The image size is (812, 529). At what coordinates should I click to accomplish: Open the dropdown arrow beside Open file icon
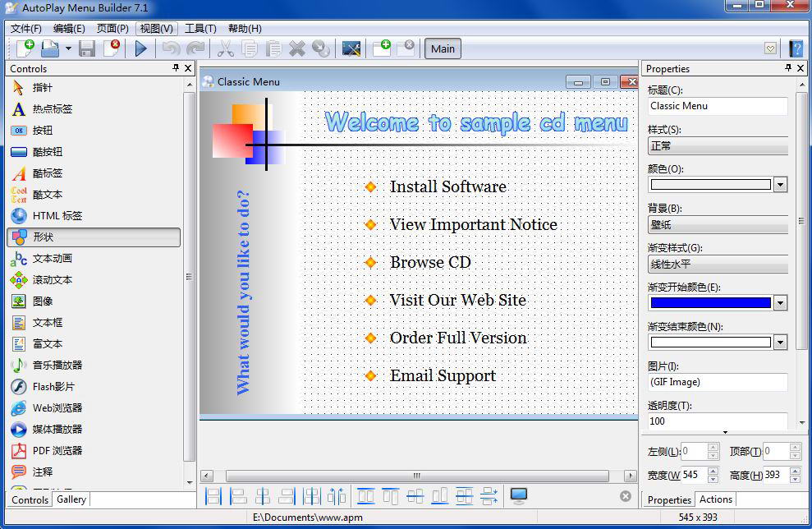pos(68,48)
